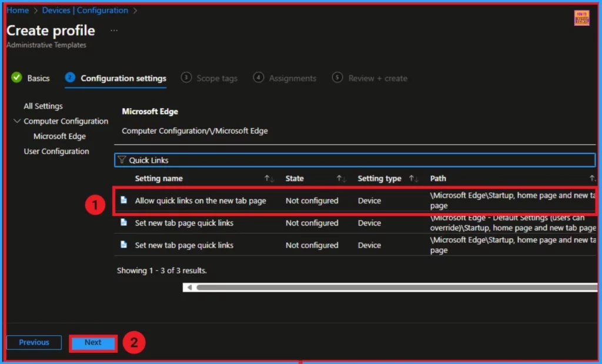Click the Quick Links filter search box
This screenshot has height=364, width=602.
coord(354,160)
